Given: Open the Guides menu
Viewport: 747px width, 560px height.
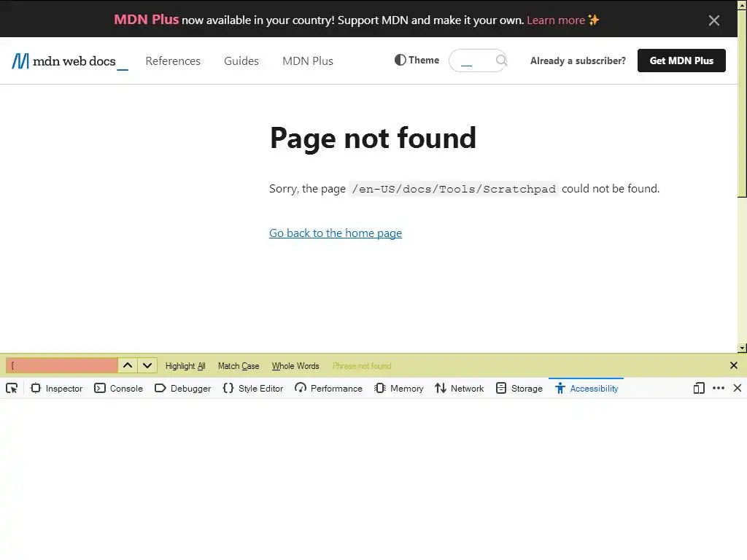Looking at the screenshot, I should click(241, 61).
